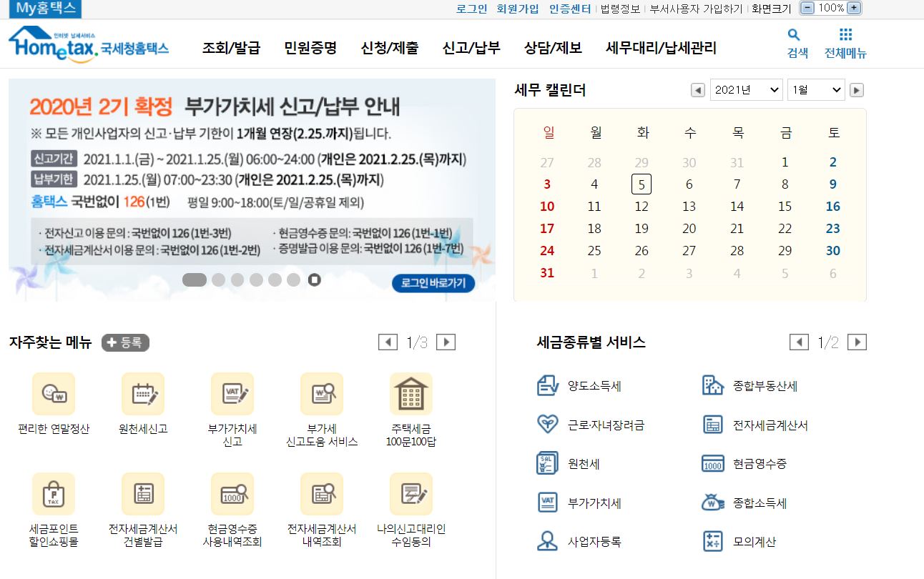924x579 pixels.
Task: Click 전자세금계산서 icon in 세금종류별 서비스
Action: click(x=713, y=425)
